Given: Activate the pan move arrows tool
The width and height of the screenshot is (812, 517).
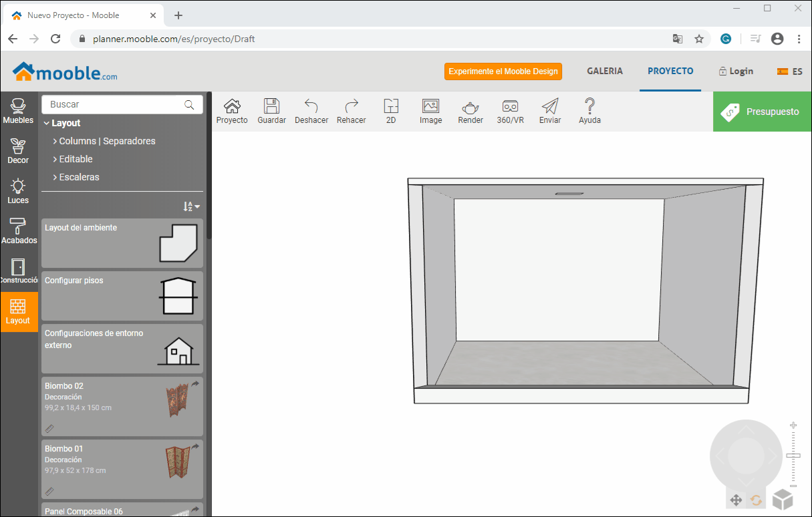Looking at the screenshot, I should 736,500.
